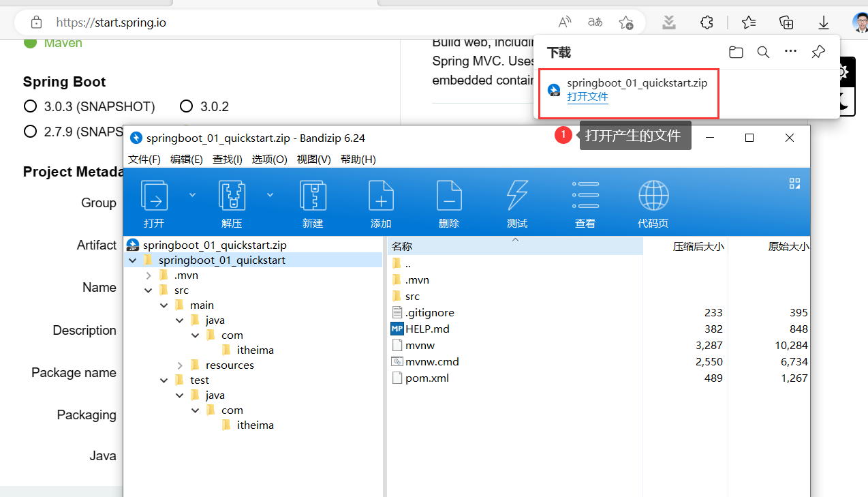Image resolution: width=868 pixels, height=497 pixels.
Task: Open the 视图(V) menu in Bandizip
Action: tap(313, 159)
